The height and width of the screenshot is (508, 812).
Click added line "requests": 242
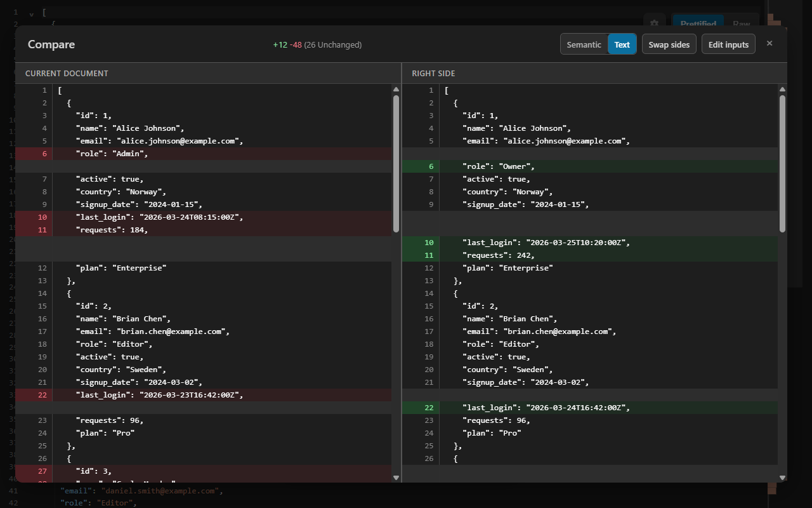point(589,255)
